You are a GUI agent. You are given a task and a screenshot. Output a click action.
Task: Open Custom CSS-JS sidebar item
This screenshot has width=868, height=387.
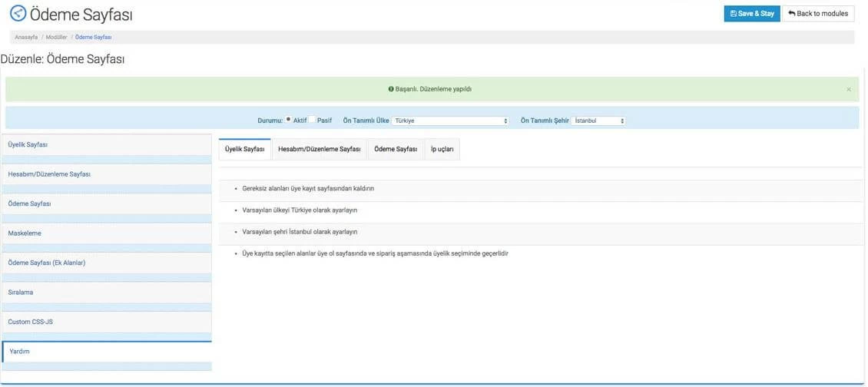point(107,322)
